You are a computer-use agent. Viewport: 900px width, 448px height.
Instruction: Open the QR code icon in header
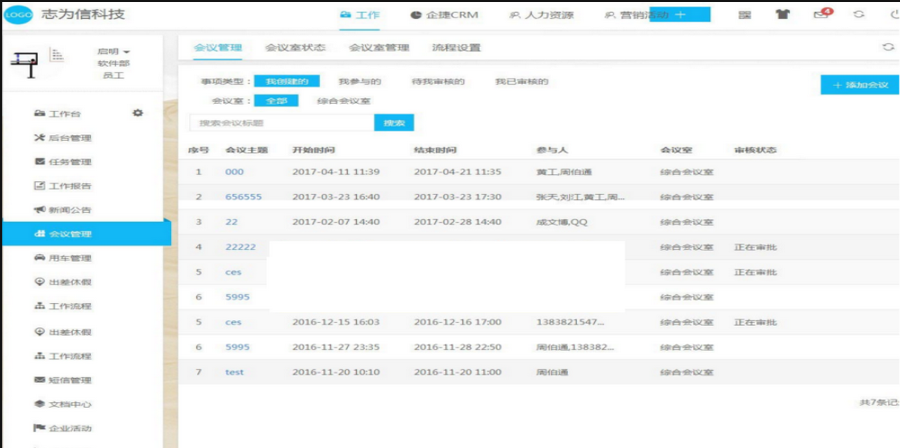(745, 15)
